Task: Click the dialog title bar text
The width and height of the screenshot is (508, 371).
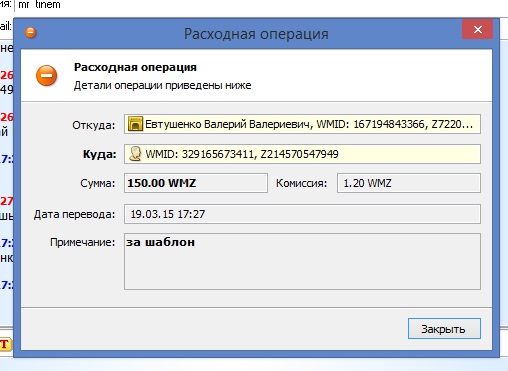Action: coord(256,34)
